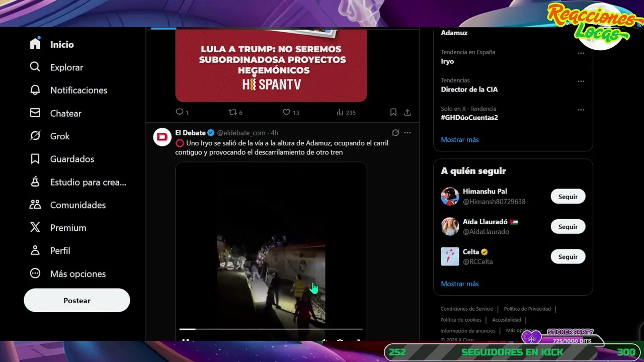The height and width of the screenshot is (362, 644).
Task: Open Himanshu Pal's avatar
Action: click(450, 196)
